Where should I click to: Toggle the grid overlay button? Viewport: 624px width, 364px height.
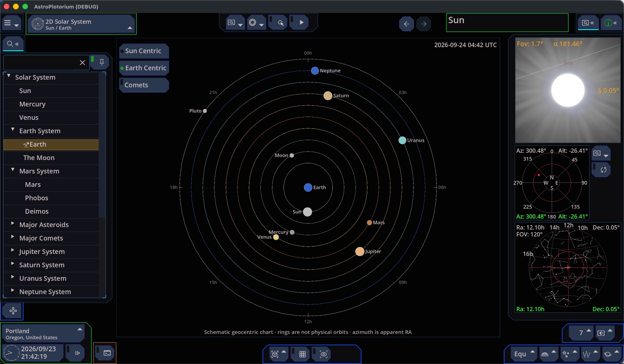(x=300, y=354)
